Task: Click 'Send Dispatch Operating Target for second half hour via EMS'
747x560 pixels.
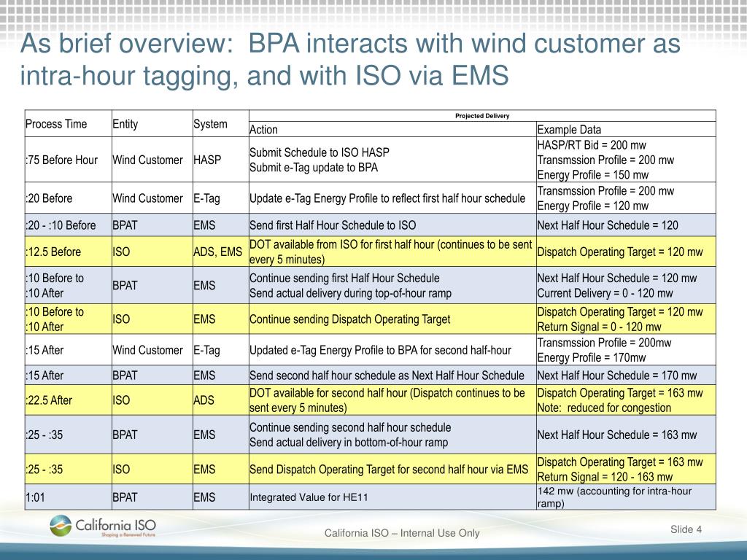Action: coord(389,470)
